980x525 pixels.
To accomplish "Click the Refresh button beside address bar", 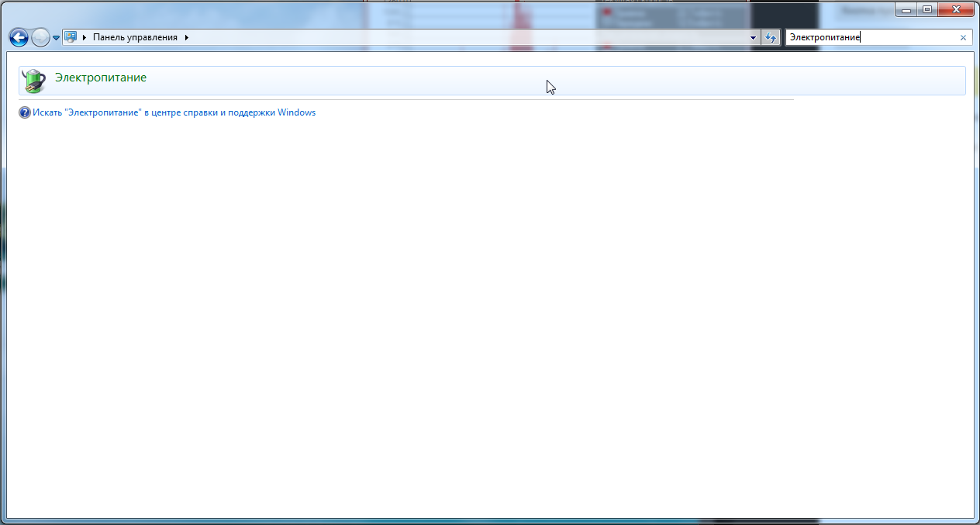I will point(770,37).
